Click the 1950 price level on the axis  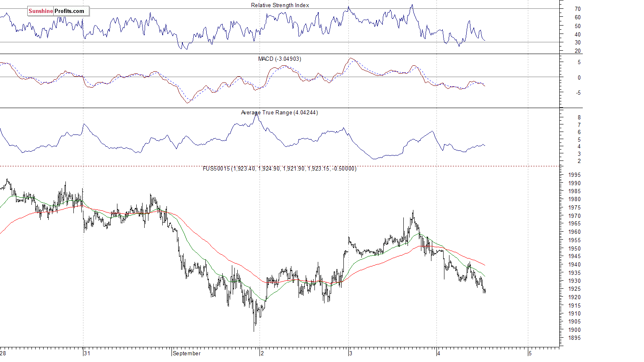pos(574,248)
